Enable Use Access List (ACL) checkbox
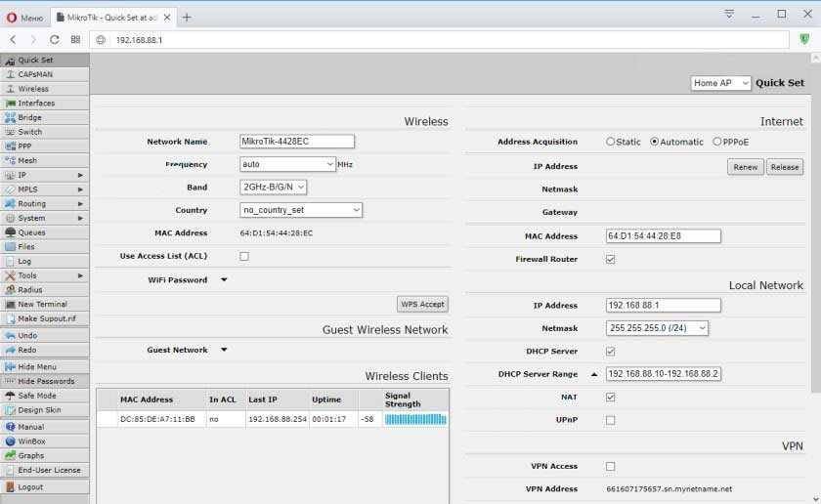The height and width of the screenshot is (504, 821). click(x=244, y=256)
